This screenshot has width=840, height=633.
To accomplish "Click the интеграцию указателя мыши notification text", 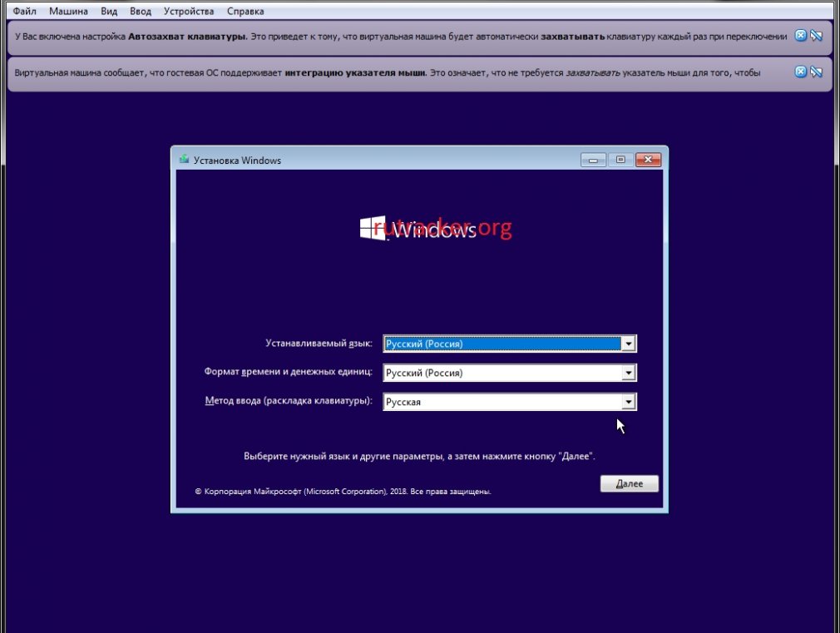I will pos(388,72).
